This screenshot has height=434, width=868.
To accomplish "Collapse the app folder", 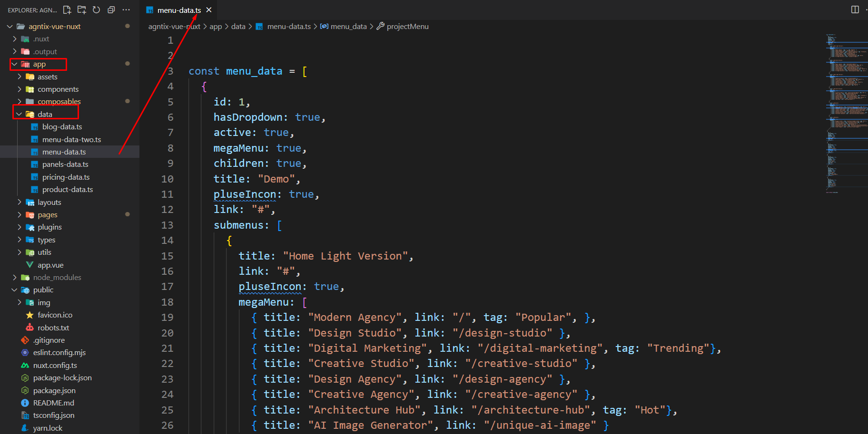I will click(15, 64).
